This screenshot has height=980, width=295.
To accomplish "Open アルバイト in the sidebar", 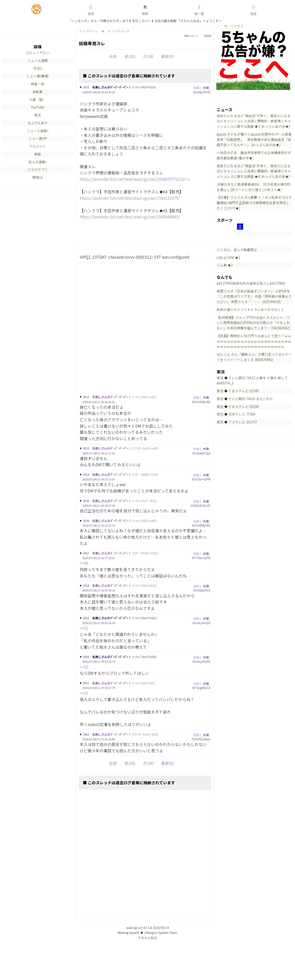I will pyautogui.click(x=38, y=146).
